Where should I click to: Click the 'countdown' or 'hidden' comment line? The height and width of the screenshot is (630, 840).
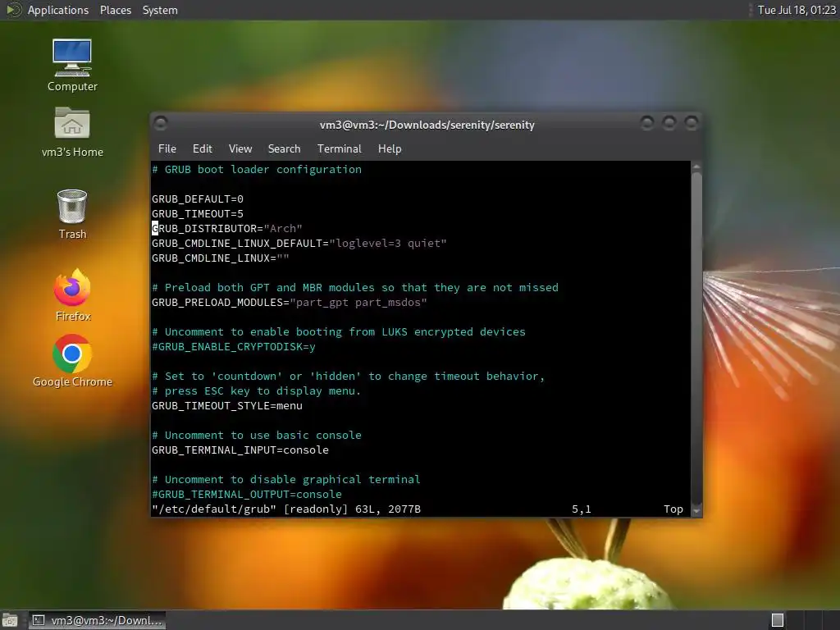[348, 376]
